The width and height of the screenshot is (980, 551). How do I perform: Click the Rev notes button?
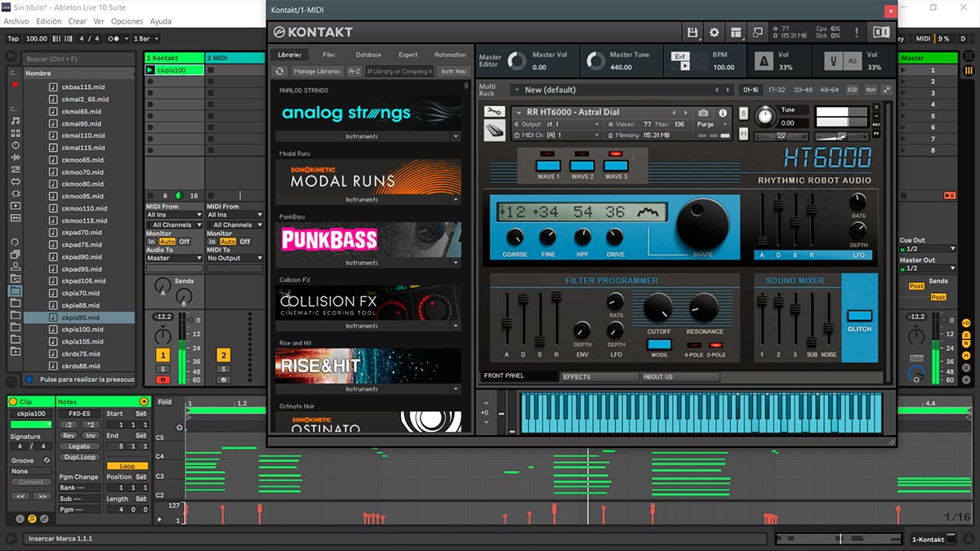[x=69, y=436]
